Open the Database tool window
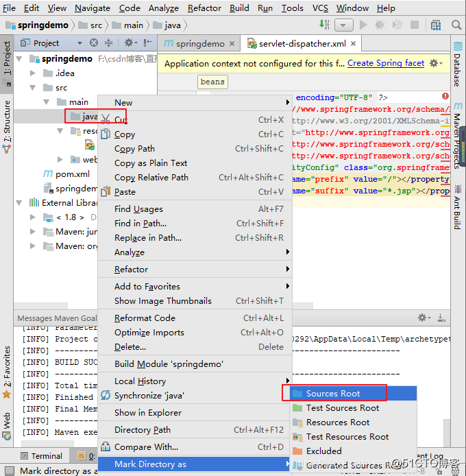This screenshot has width=466, height=476. coord(458,64)
